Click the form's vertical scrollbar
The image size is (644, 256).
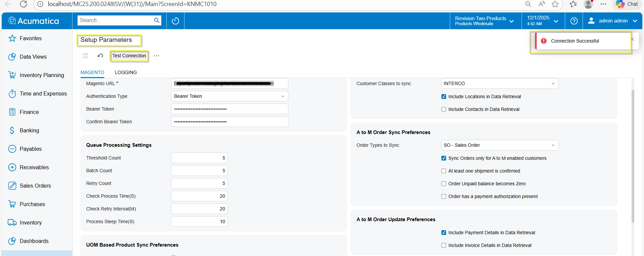pos(633,156)
